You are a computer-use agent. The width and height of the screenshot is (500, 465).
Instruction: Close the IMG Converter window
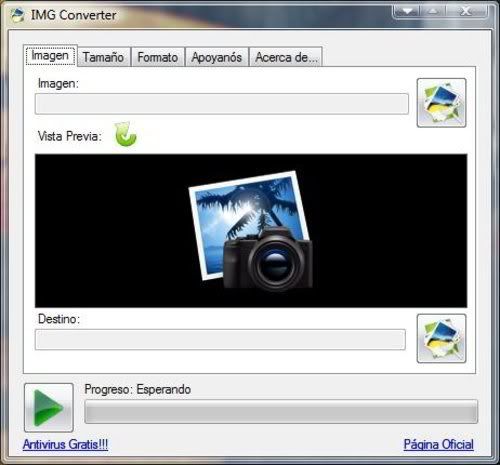click(x=466, y=11)
